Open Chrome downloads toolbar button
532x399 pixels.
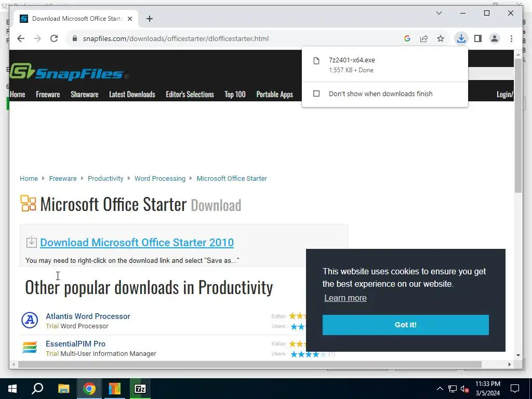(461, 38)
